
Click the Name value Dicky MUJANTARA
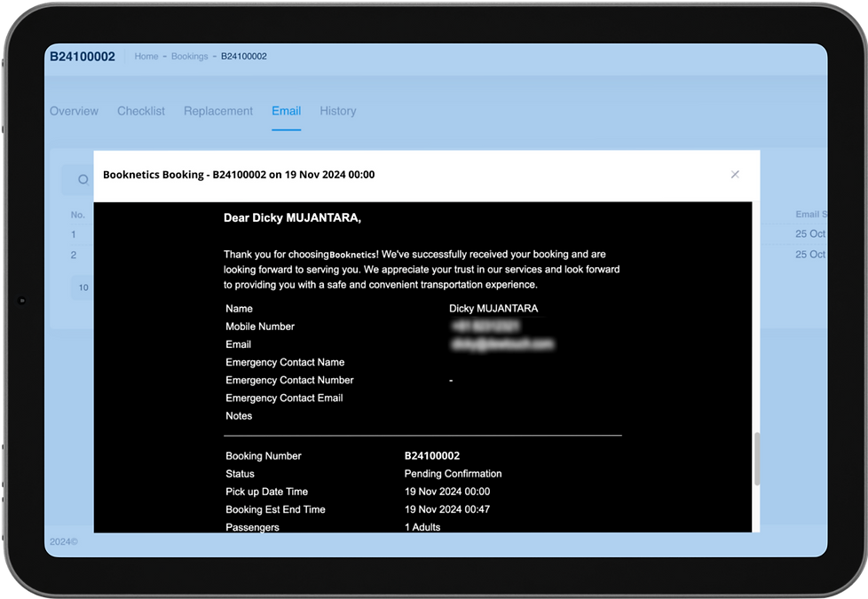[x=493, y=308]
